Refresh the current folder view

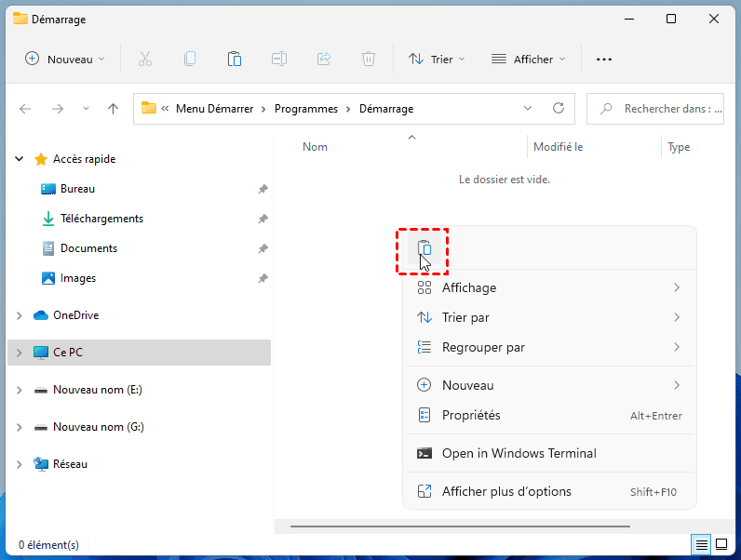pyautogui.click(x=559, y=108)
